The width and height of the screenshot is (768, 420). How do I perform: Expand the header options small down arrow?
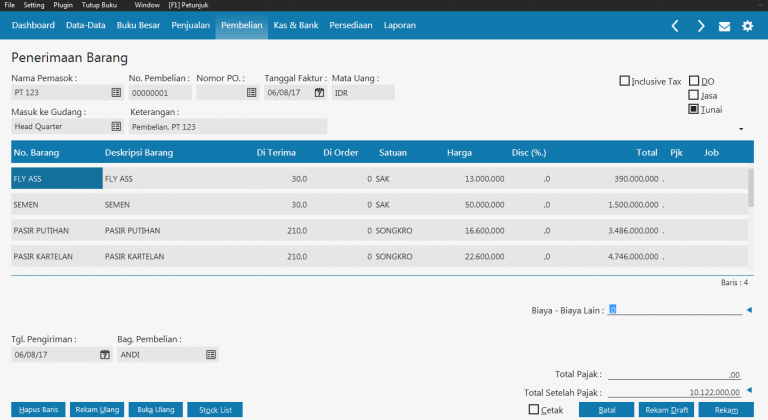click(741, 129)
